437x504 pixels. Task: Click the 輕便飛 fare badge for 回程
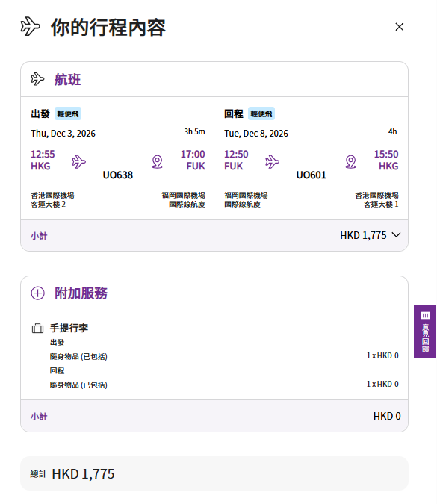pyautogui.click(x=261, y=113)
